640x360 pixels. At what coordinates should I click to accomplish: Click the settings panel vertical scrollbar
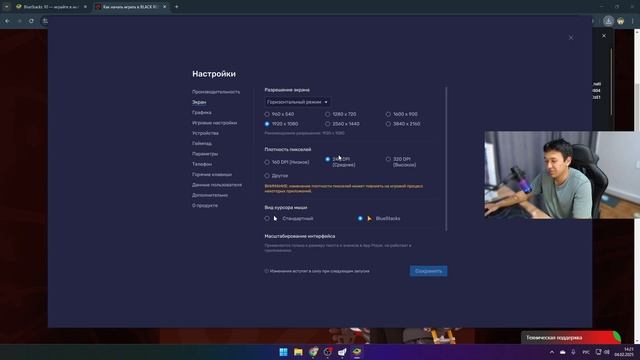(446, 158)
